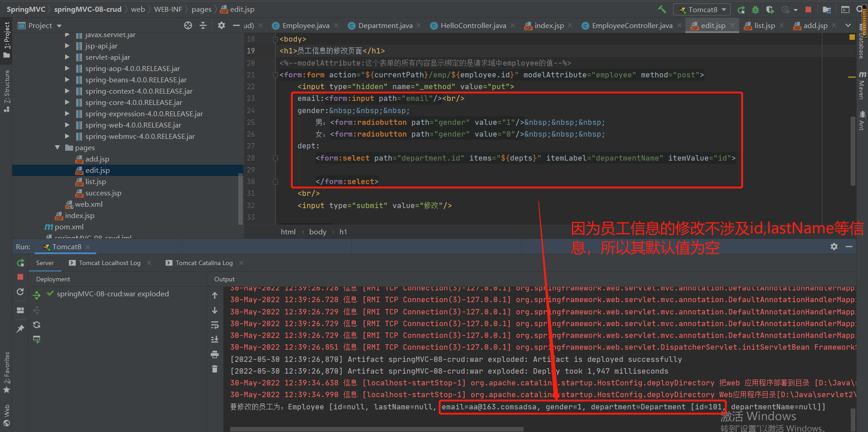Click the locate target crosshair in Project panel

(x=188, y=25)
